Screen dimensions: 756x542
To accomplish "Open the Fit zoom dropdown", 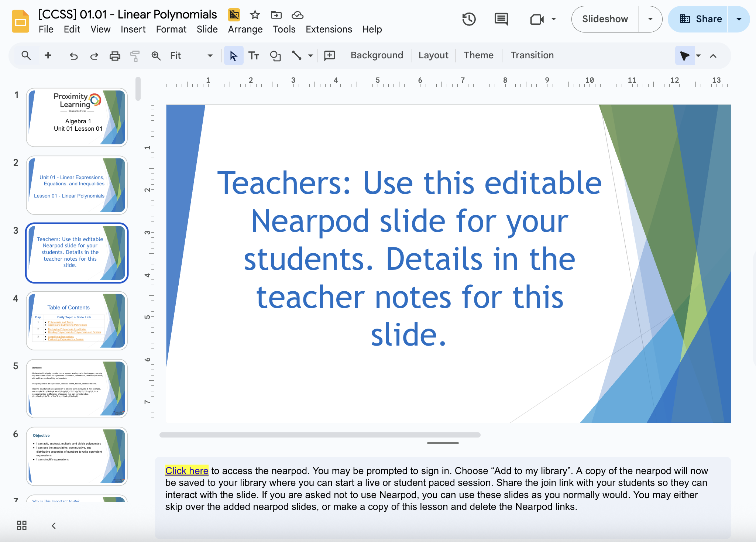I will pyautogui.click(x=191, y=55).
